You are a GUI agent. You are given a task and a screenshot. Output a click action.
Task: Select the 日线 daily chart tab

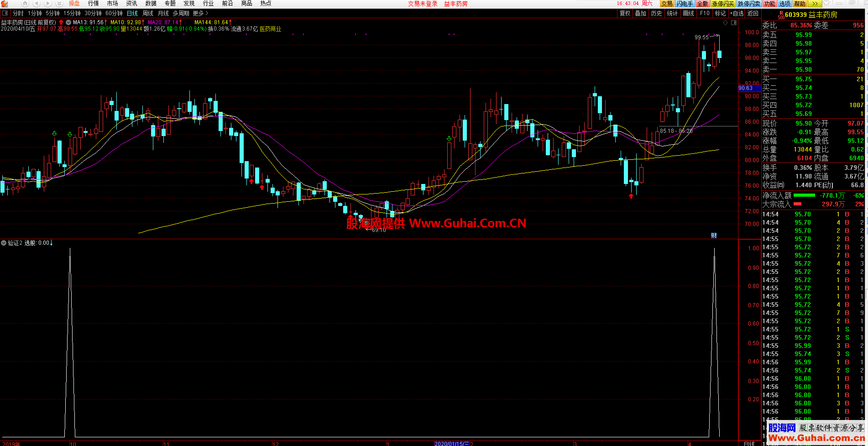(132, 13)
